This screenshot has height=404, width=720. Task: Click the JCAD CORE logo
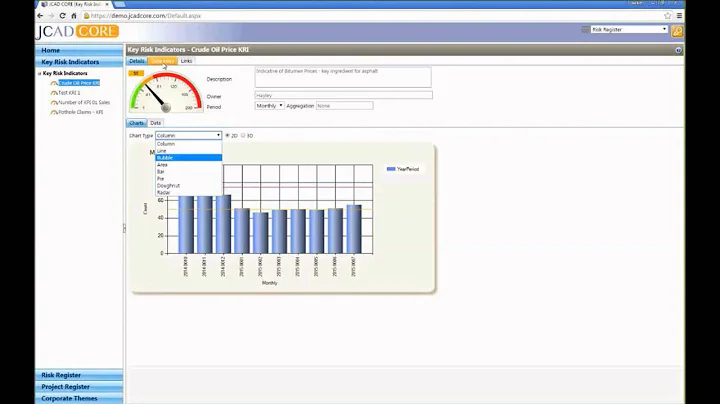click(x=77, y=31)
